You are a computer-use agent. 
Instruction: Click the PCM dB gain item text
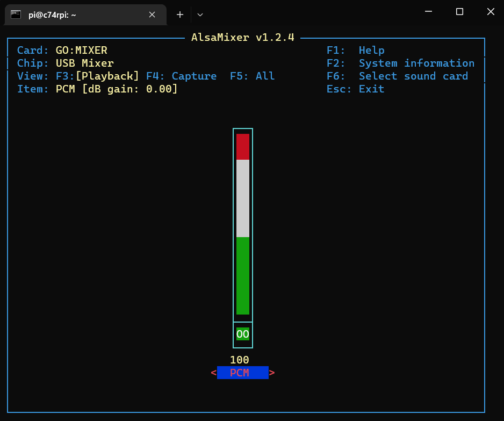(x=117, y=89)
